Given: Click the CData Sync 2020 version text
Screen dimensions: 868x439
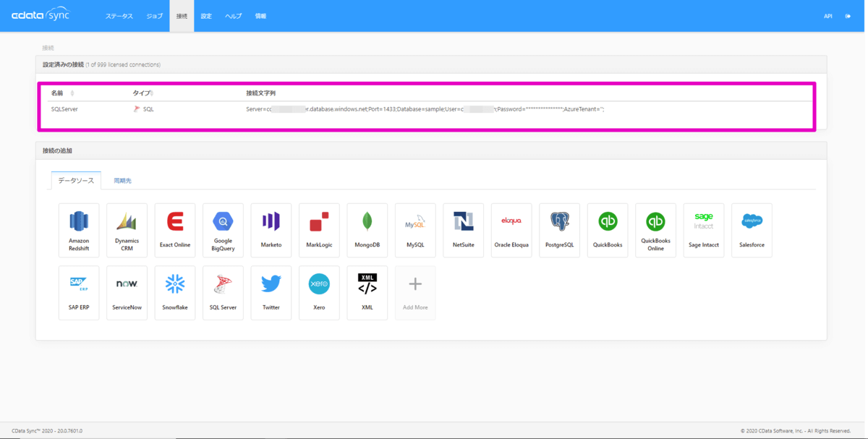Looking at the screenshot, I should pyautogui.click(x=47, y=431).
